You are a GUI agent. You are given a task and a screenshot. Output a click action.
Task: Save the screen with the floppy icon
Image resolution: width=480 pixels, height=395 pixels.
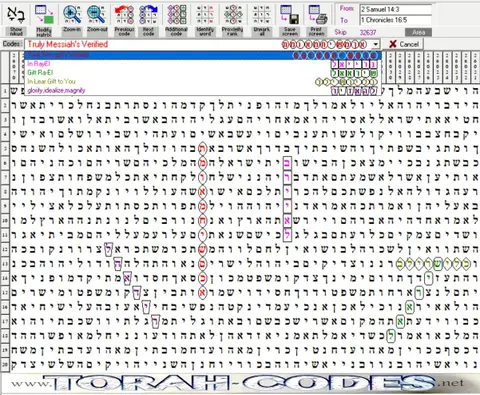(290, 20)
